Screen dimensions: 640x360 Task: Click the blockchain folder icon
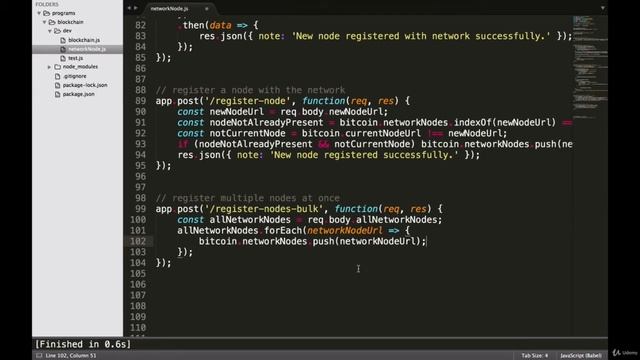52,22
